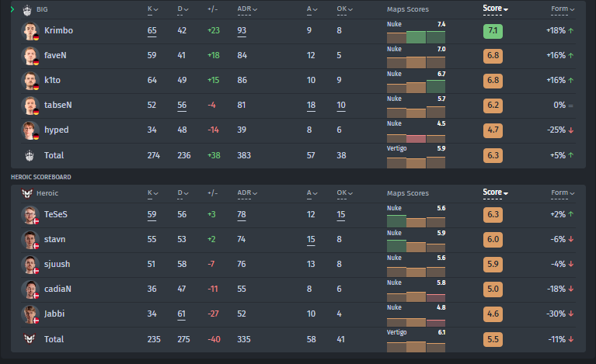
Task: Sort Heroic table by K column
Action: click(x=153, y=192)
